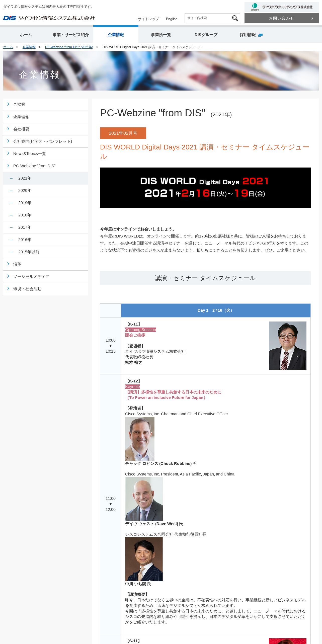Open PC-Webzine "from DIS" sidebar item
Viewport: 322px width, 644px height.
coord(46,166)
